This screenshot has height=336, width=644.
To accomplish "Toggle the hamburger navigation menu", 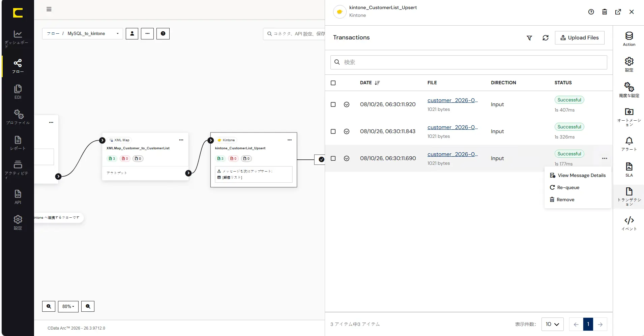I will 49,9.
